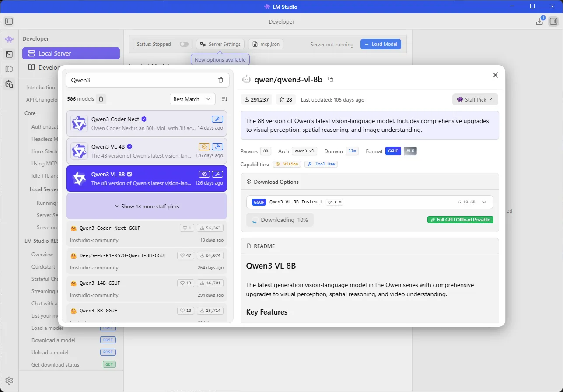Select the Local Server sidebar tab
Viewport: 563px width, 392px height.
pos(71,53)
